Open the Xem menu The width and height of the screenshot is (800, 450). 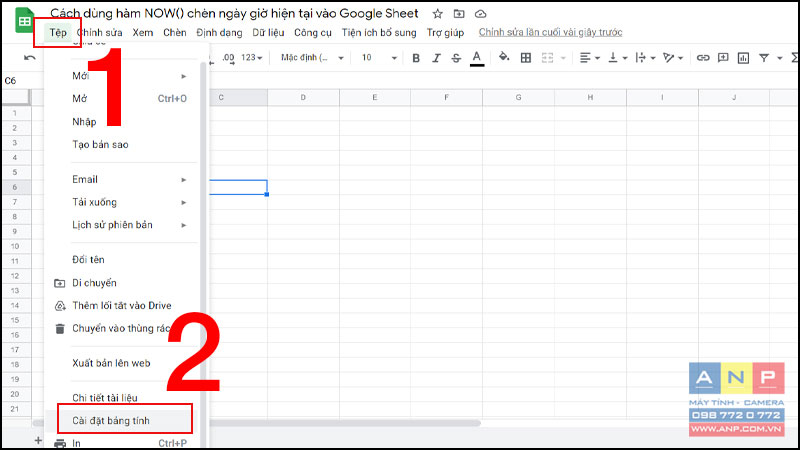[x=143, y=33]
